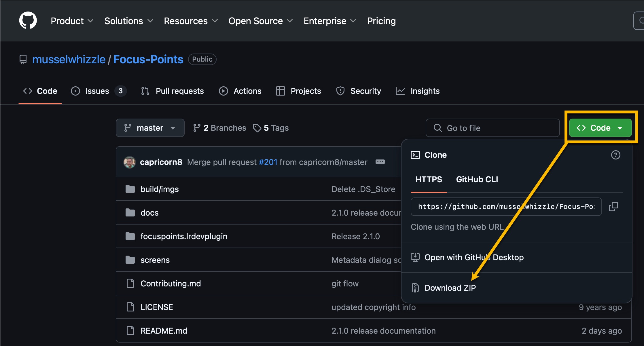Open the musselwhizzle user profile link
The height and width of the screenshot is (346, 644).
click(69, 59)
